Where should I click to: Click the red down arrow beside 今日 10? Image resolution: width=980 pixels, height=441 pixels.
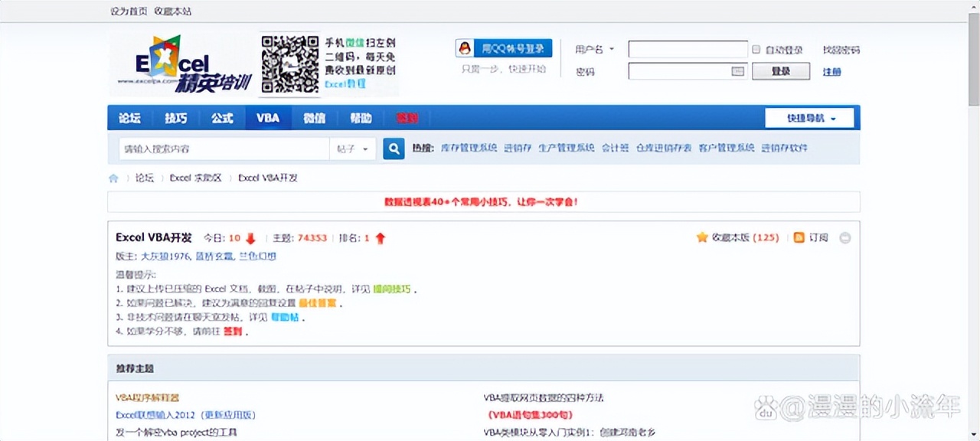tap(250, 238)
